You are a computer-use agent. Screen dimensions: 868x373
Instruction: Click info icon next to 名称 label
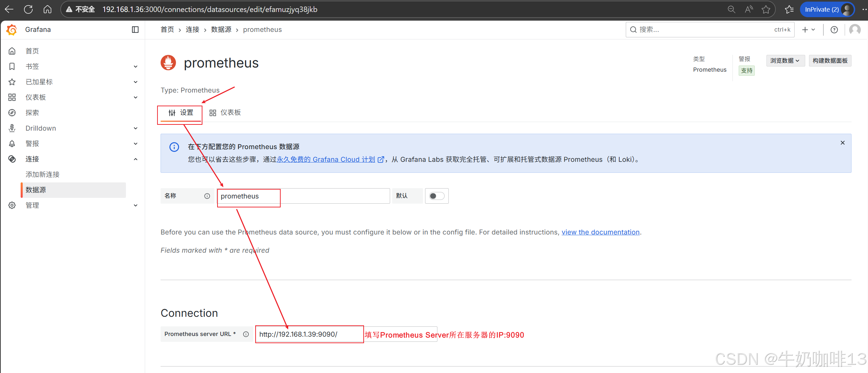207,196
